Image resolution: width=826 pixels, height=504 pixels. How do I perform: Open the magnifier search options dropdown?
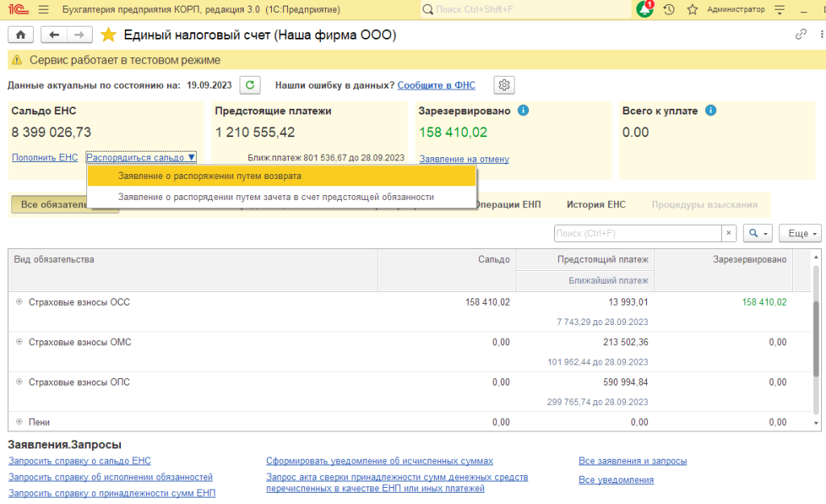(x=757, y=233)
